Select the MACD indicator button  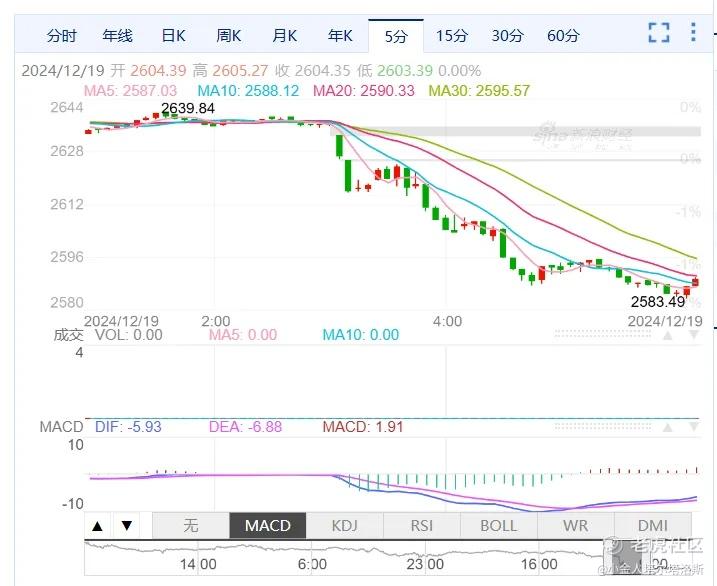pos(268,526)
